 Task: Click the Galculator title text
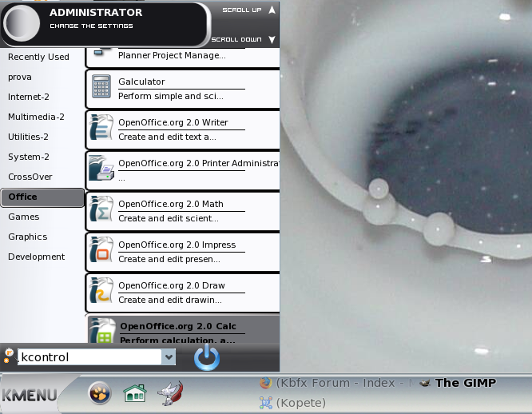pyautogui.click(x=141, y=82)
